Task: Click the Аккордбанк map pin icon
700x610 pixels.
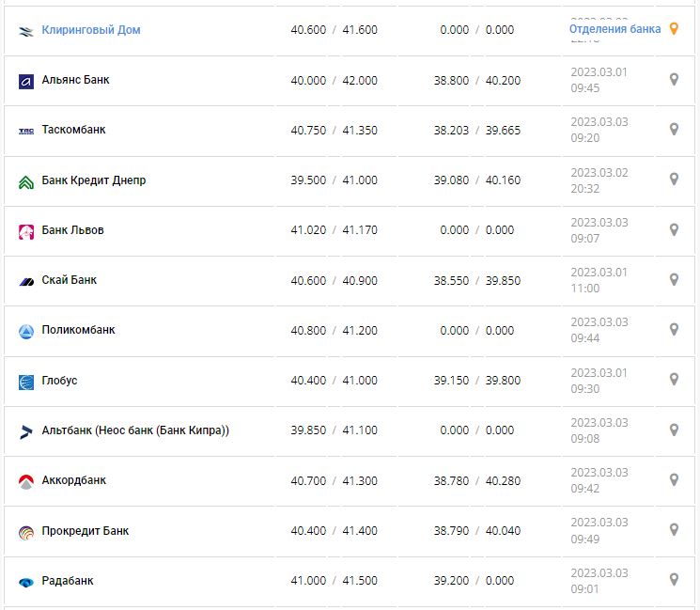Action: click(673, 480)
